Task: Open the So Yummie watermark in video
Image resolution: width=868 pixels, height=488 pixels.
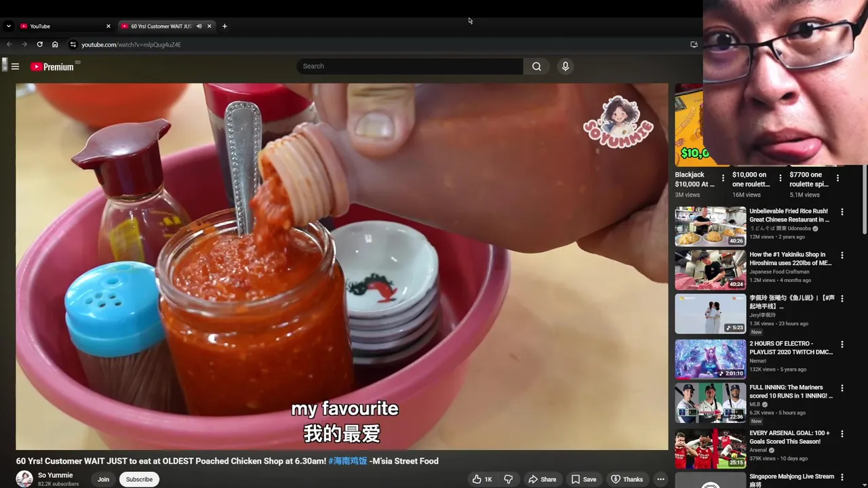Action: click(618, 121)
